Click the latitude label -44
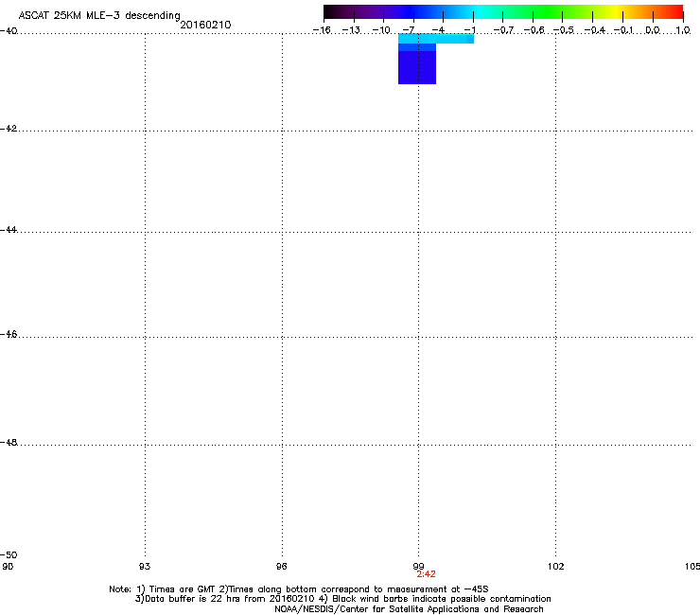Image resolution: width=700 pixels, height=615 pixels. pyautogui.click(x=9, y=230)
